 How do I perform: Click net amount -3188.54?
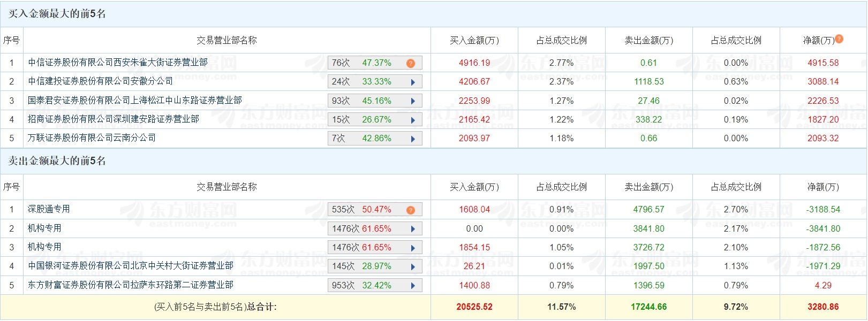pyautogui.click(x=824, y=210)
